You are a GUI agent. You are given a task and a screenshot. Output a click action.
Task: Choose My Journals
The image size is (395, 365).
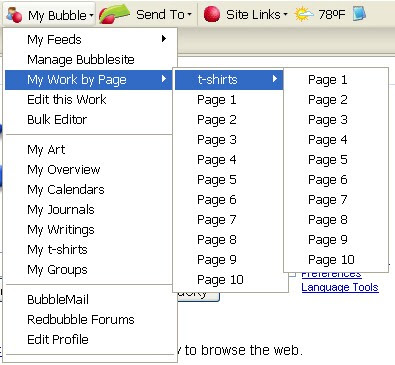pyautogui.click(x=89, y=210)
